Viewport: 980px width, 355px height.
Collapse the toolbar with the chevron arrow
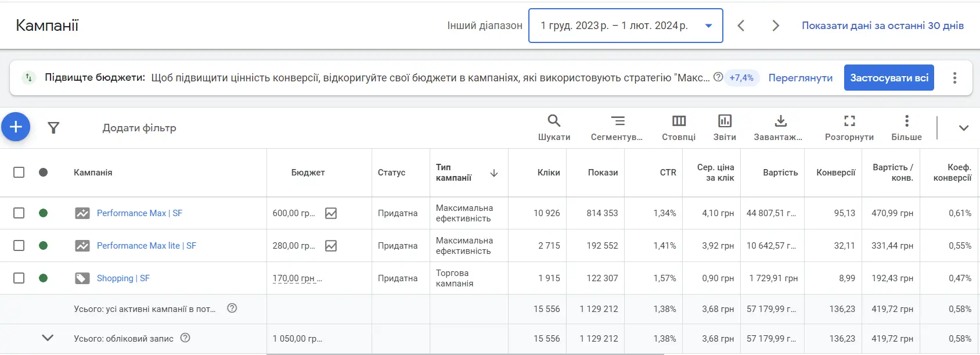(x=963, y=128)
